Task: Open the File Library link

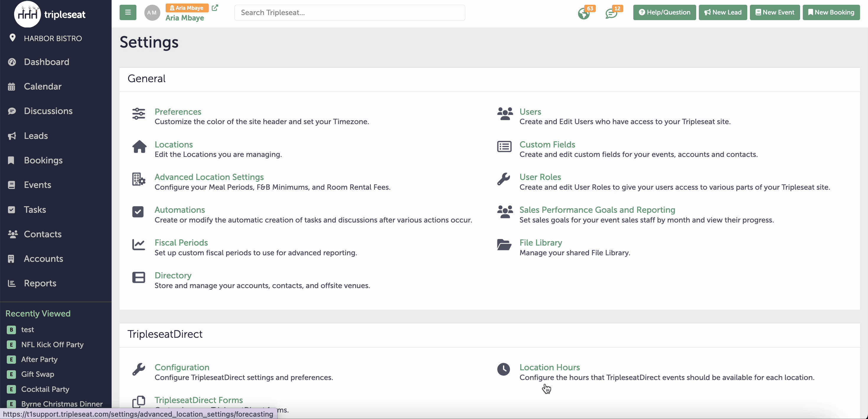Action: coord(541,243)
